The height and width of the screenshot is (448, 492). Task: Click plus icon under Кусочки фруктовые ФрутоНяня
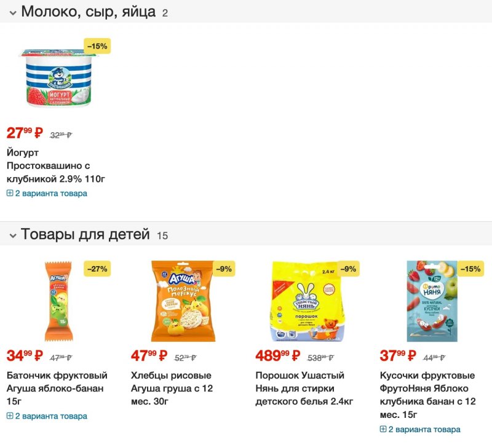pyautogui.click(x=383, y=430)
